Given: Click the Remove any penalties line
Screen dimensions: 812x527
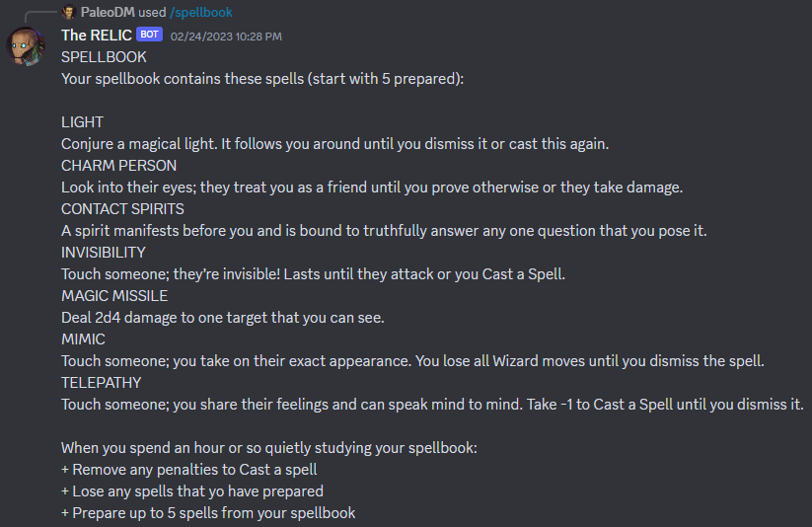Looking at the screenshot, I should (189, 470).
